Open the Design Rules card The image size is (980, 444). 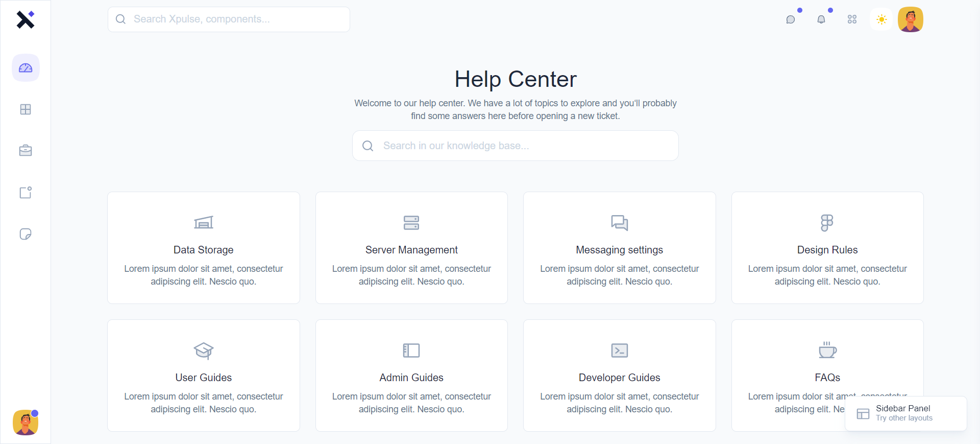click(x=827, y=248)
